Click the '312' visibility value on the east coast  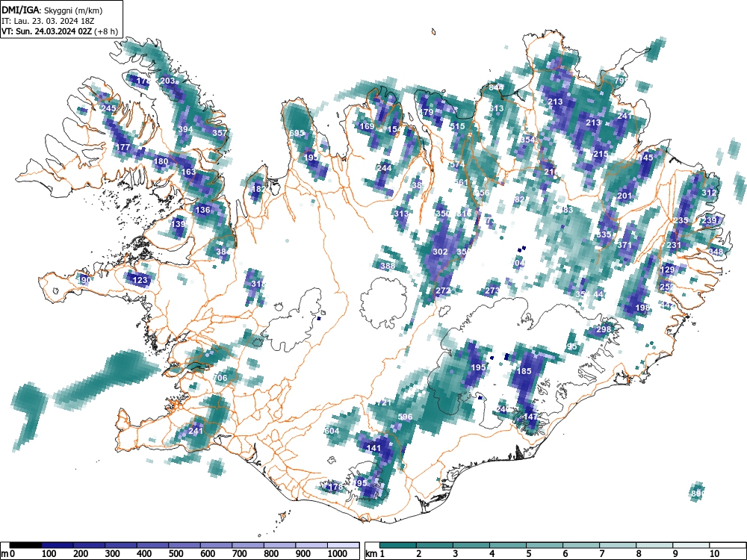pyautogui.click(x=709, y=193)
